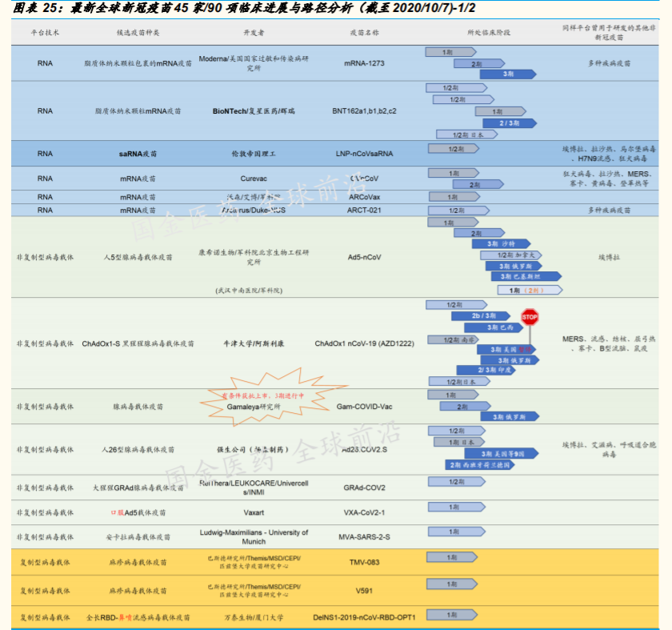Click the 平台技术 column header

click(45, 33)
